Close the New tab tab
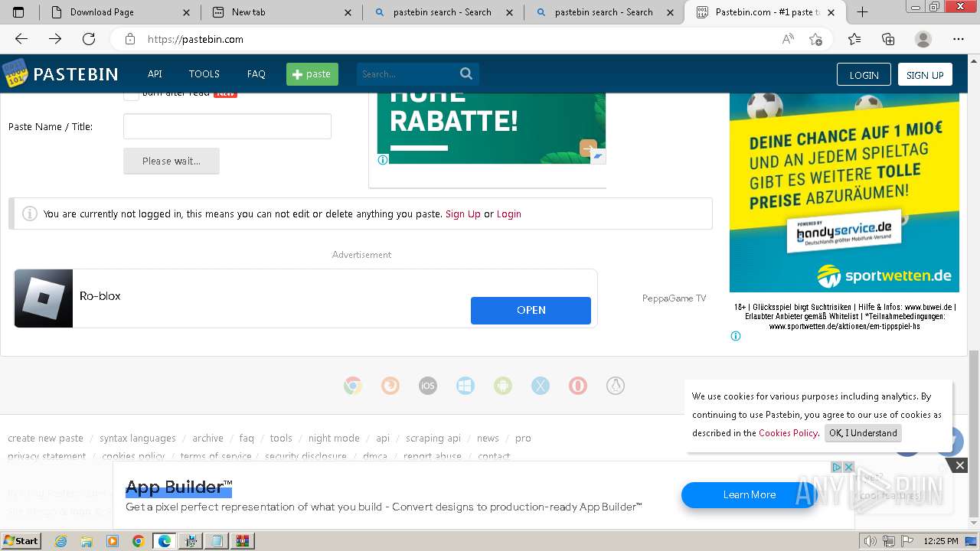This screenshot has height=551, width=980. click(x=348, y=12)
